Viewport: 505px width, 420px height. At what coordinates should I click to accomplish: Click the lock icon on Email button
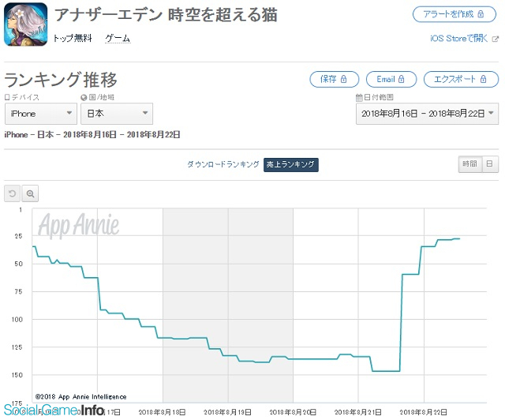pos(401,79)
